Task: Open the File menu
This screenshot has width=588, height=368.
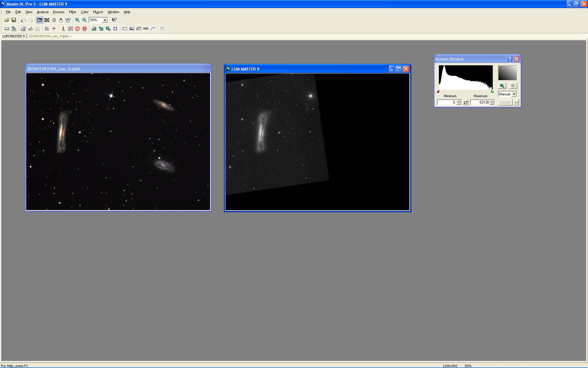Action: (8, 12)
